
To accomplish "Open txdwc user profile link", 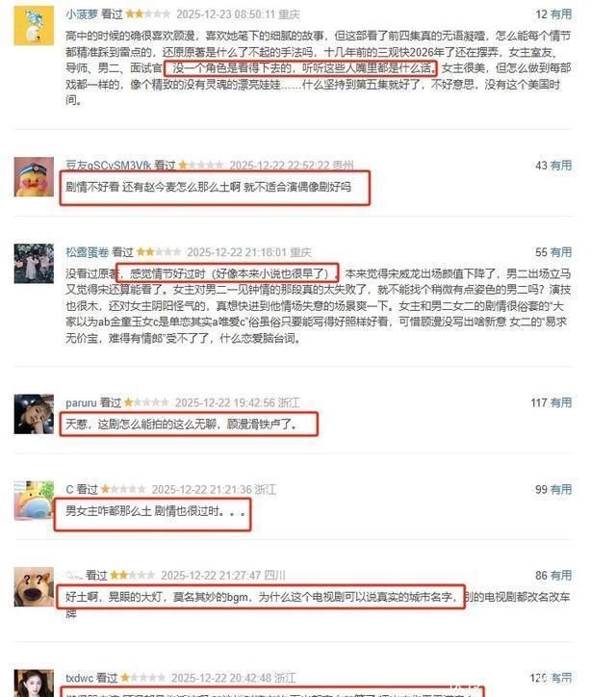I will (80, 678).
